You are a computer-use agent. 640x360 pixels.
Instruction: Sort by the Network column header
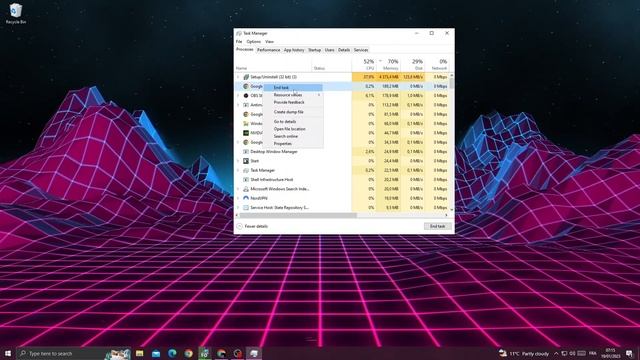pos(437,64)
